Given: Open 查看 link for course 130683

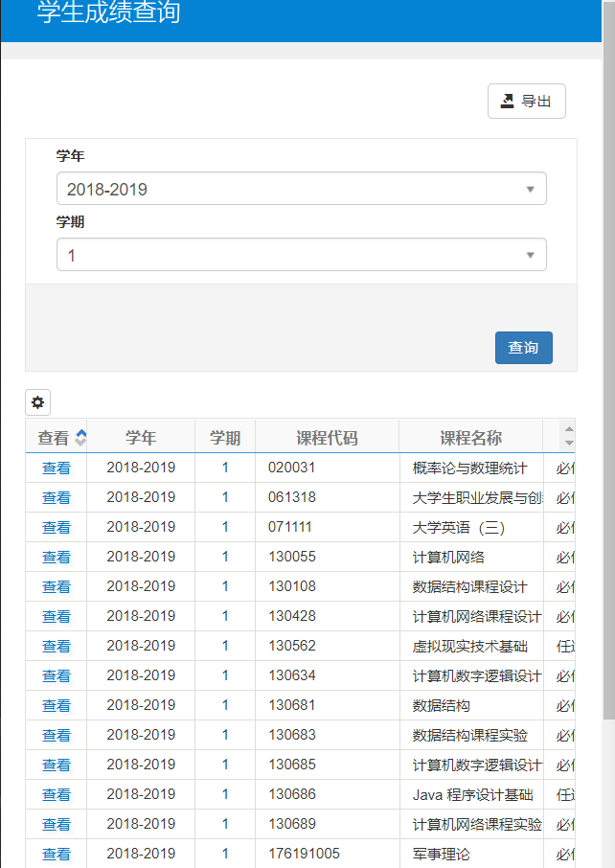Looking at the screenshot, I should click(x=57, y=736).
